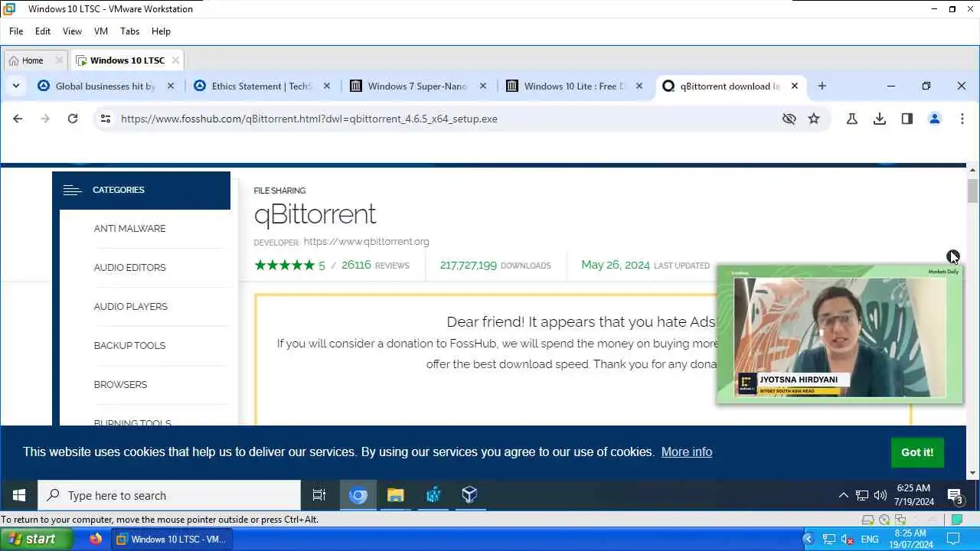980x551 pixels.
Task: Switch to the Windows 7 Super-Nano tab
Action: point(417,86)
